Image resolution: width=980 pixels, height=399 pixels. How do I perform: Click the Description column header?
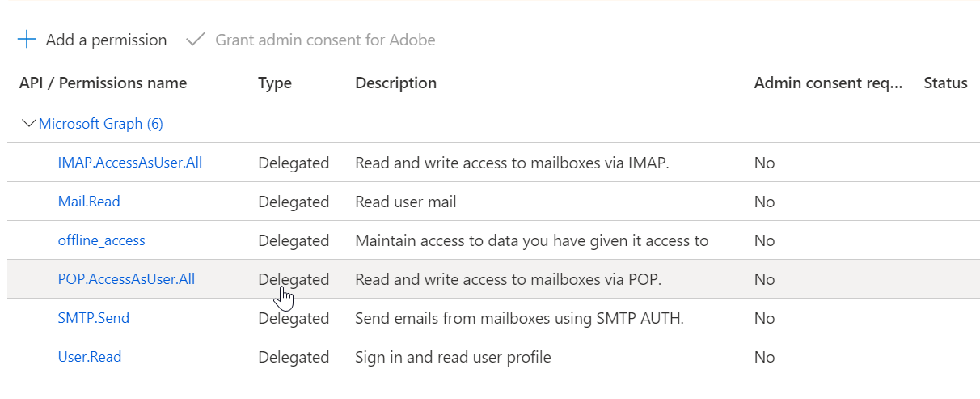(x=395, y=83)
